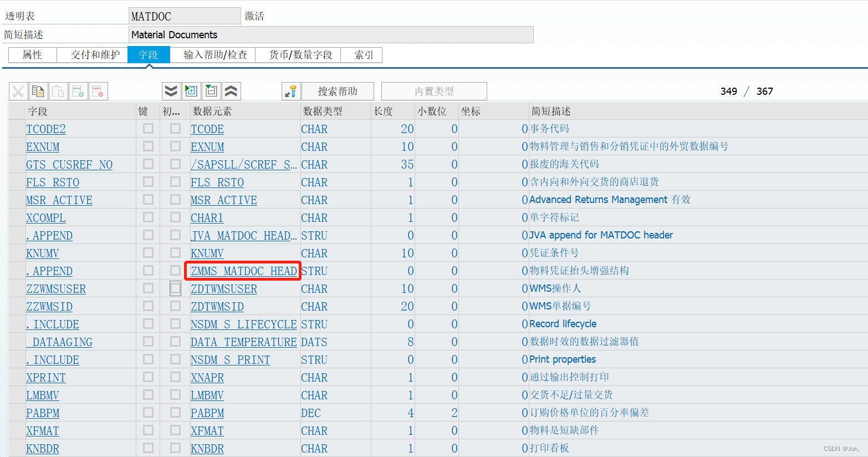
Task: Open the 搜索帮助 button
Action: pyautogui.click(x=338, y=92)
